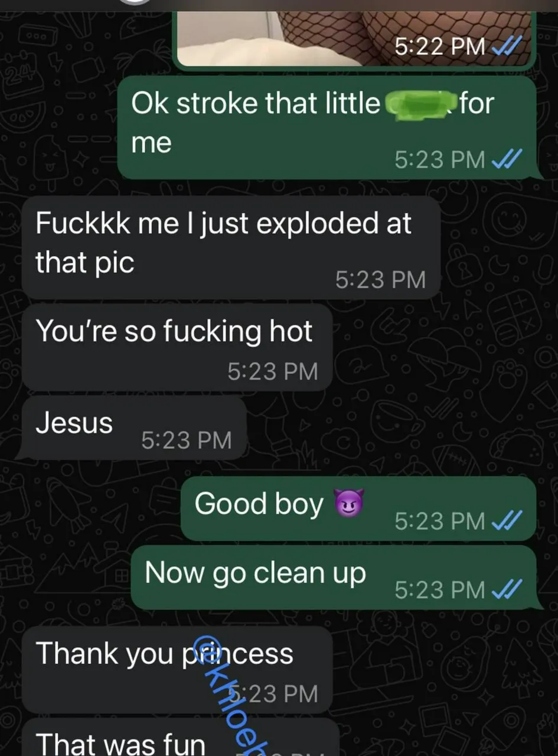Select the 'Now go clean up' message
558x756 pixels.
pyautogui.click(x=334, y=578)
